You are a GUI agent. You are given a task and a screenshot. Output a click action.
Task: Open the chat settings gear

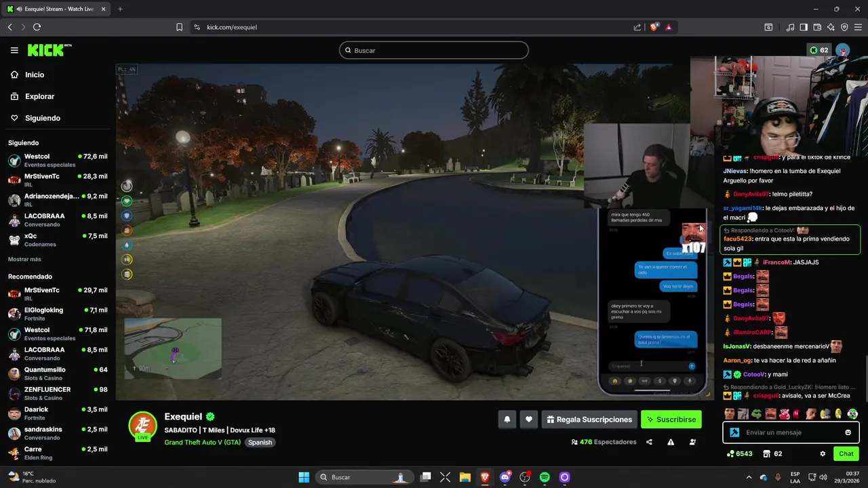[823, 453]
